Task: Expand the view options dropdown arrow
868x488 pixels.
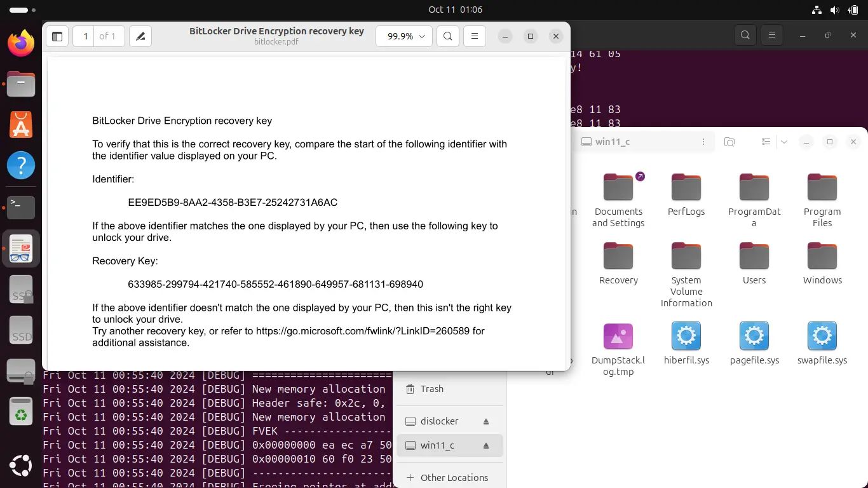Action: pyautogui.click(x=784, y=142)
